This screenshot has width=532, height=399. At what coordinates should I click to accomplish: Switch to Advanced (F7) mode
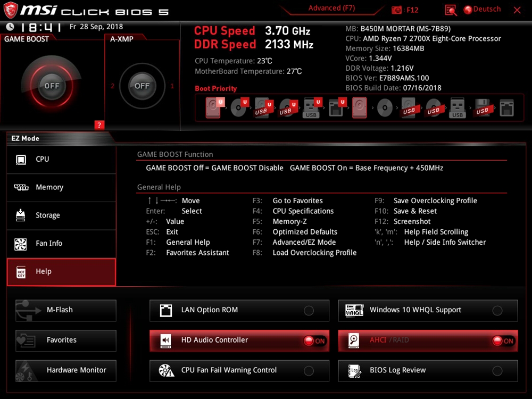pyautogui.click(x=331, y=8)
